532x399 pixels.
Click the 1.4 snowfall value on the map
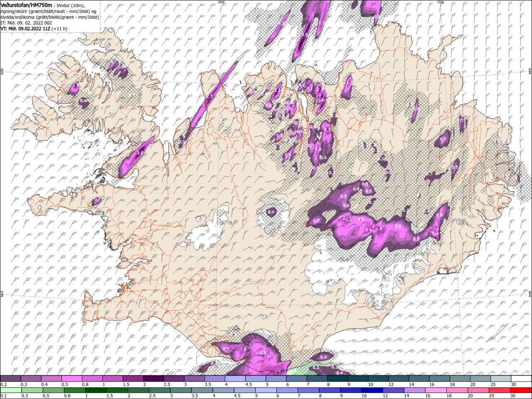[x=368, y=230]
